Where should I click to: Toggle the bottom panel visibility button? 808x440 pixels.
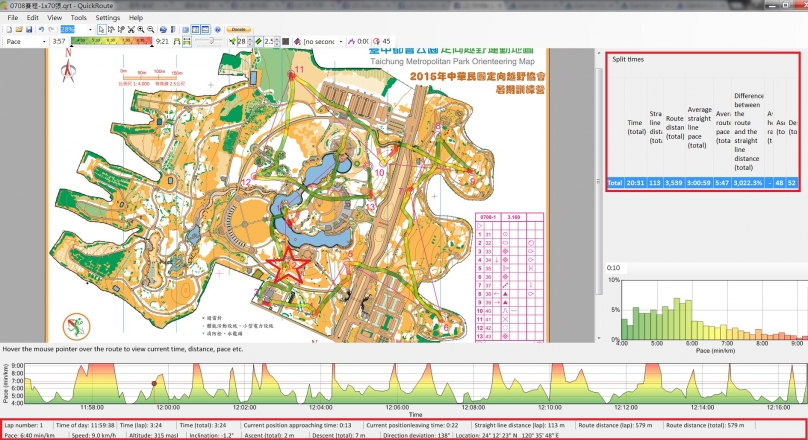click(x=205, y=30)
